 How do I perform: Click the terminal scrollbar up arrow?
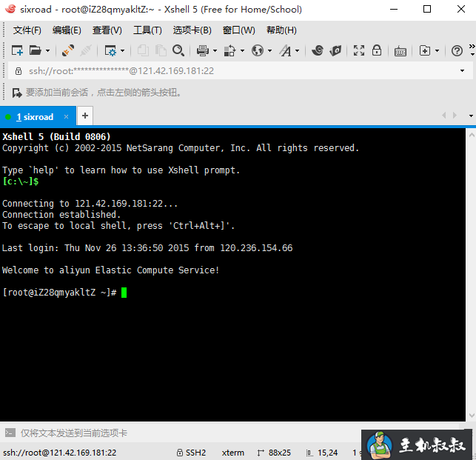[x=472, y=134]
